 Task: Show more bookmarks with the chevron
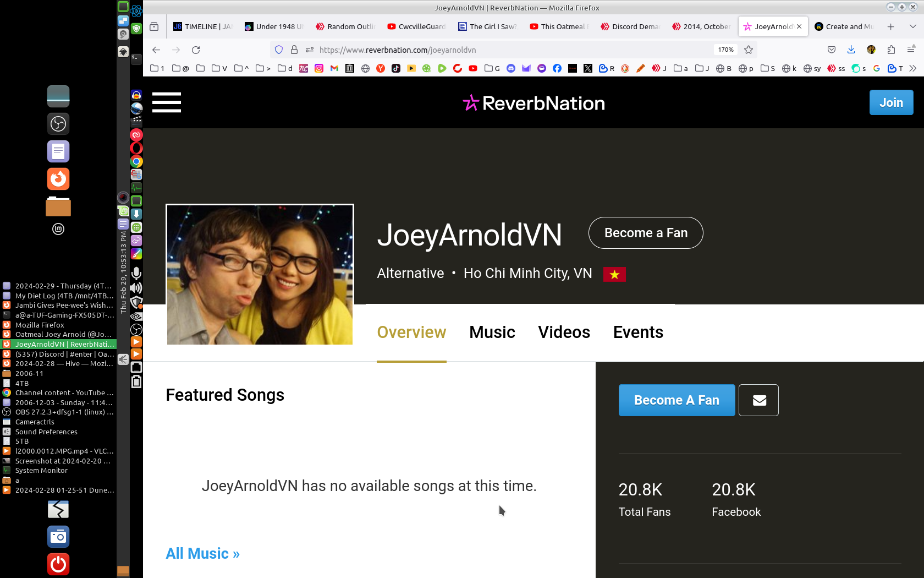coord(913,68)
